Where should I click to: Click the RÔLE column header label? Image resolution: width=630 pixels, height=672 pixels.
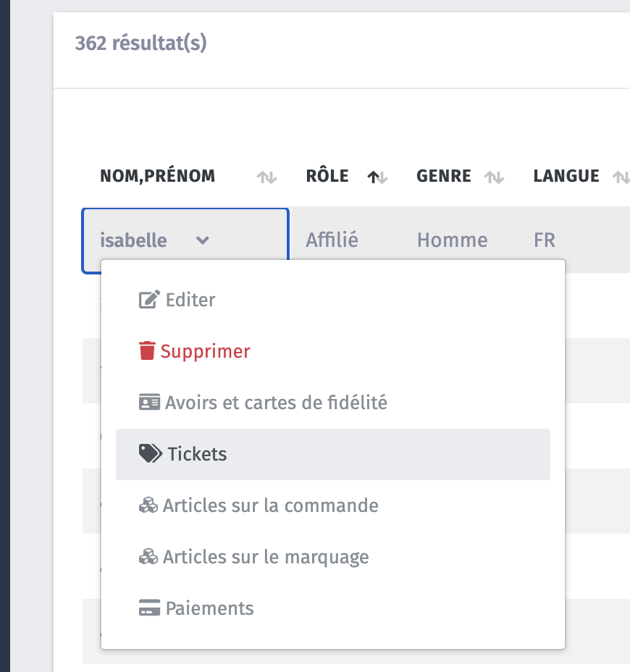point(327,176)
